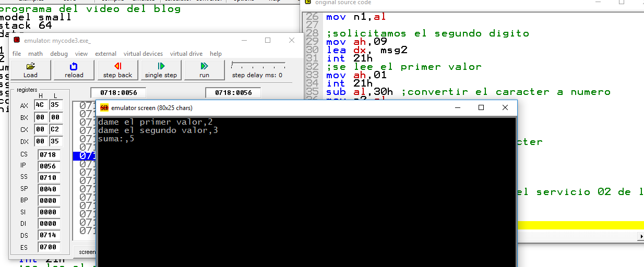The height and width of the screenshot is (267, 644).
Task: Click comment ';solicitamos el segundo digito'
Action: click(x=428, y=33)
